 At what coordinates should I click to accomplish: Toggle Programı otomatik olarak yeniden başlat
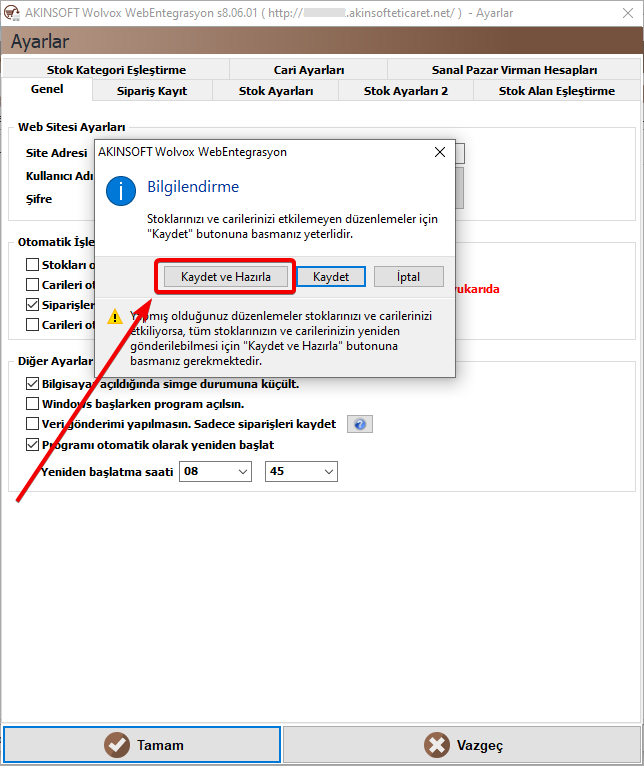[32, 445]
